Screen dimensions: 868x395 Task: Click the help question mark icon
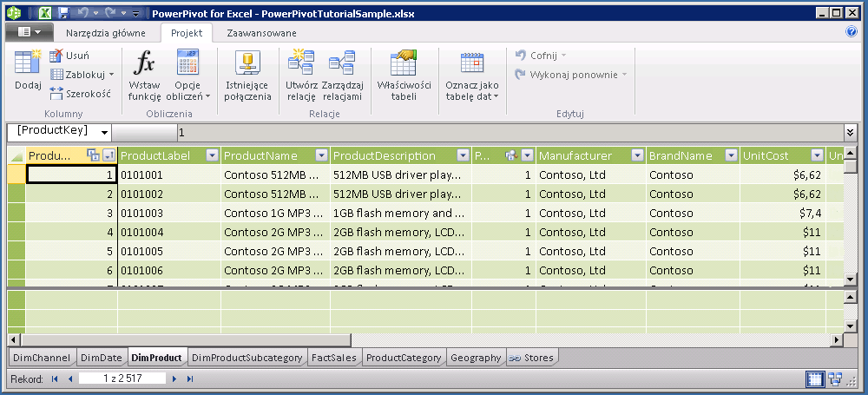pyautogui.click(x=852, y=31)
